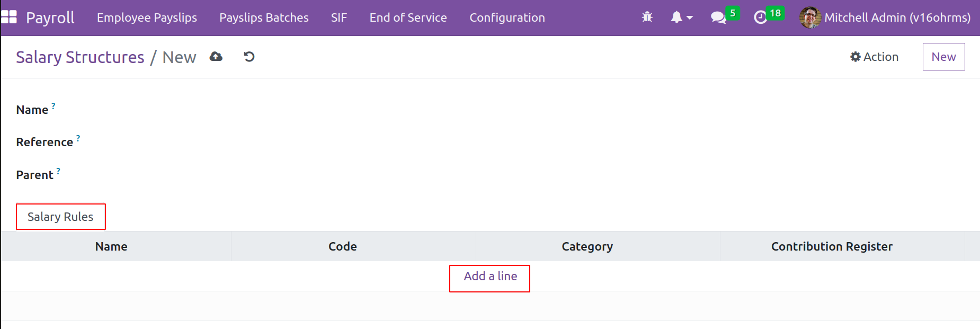Open the Action gear menu

[874, 57]
